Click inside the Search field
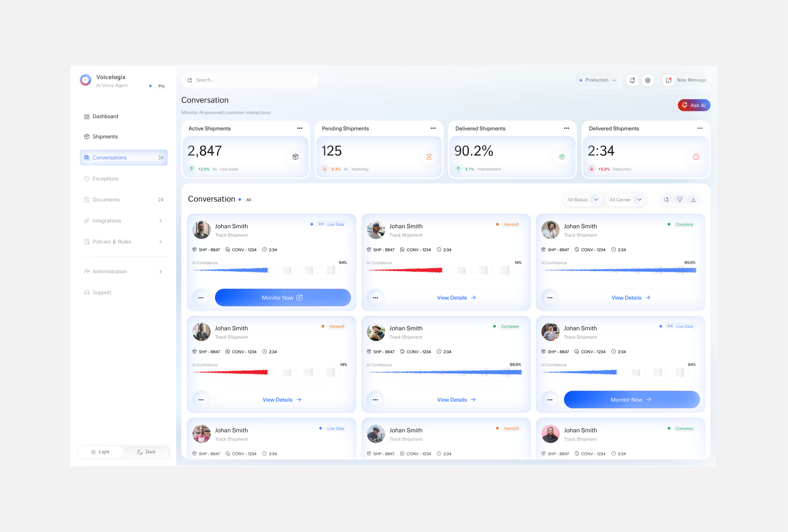The width and height of the screenshot is (788, 532). [250, 80]
